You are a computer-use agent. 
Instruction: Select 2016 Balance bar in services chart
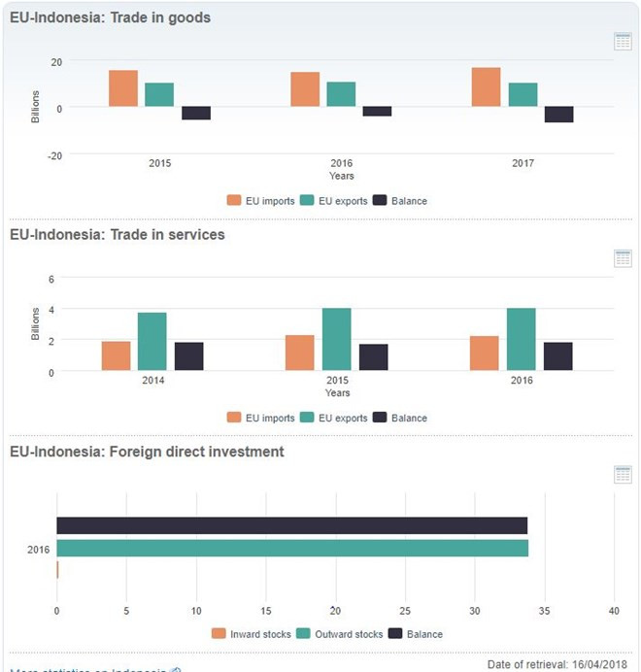pyautogui.click(x=557, y=356)
